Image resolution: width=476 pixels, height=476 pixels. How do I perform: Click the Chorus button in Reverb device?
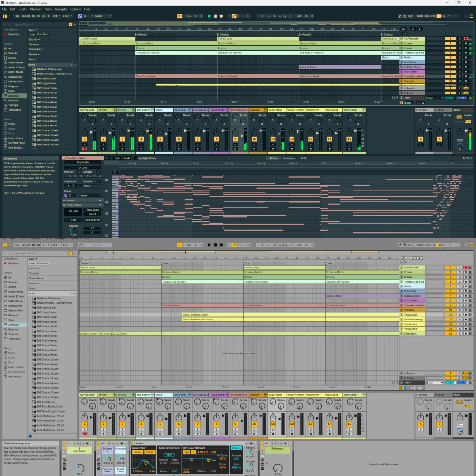pos(236,448)
